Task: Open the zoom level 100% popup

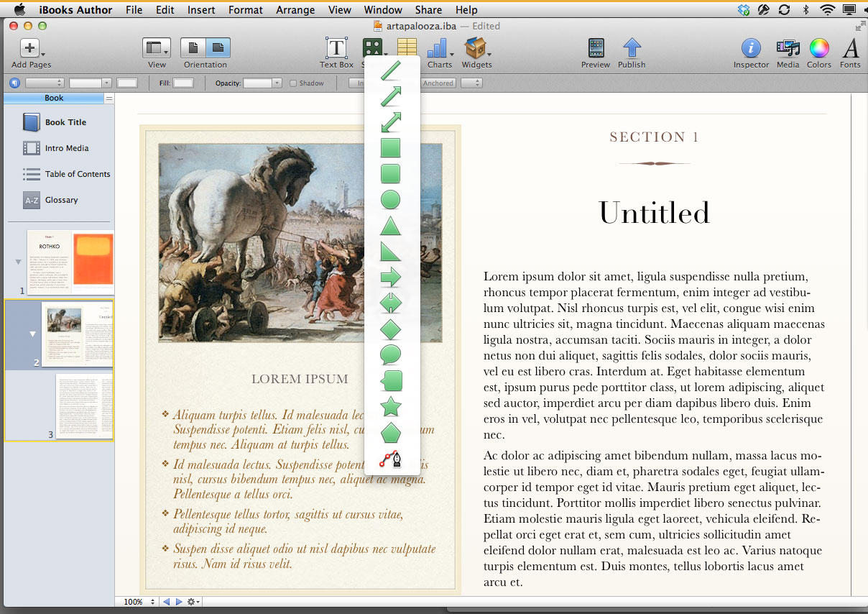Action: point(139,602)
